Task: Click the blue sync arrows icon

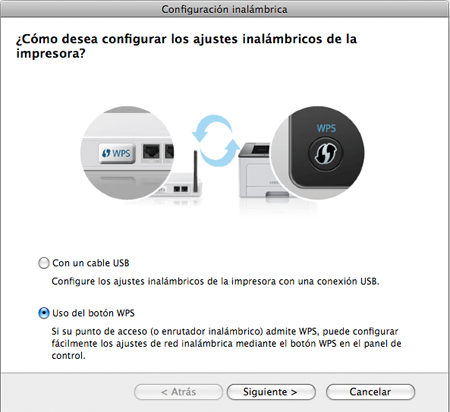Action: [x=216, y=140]
